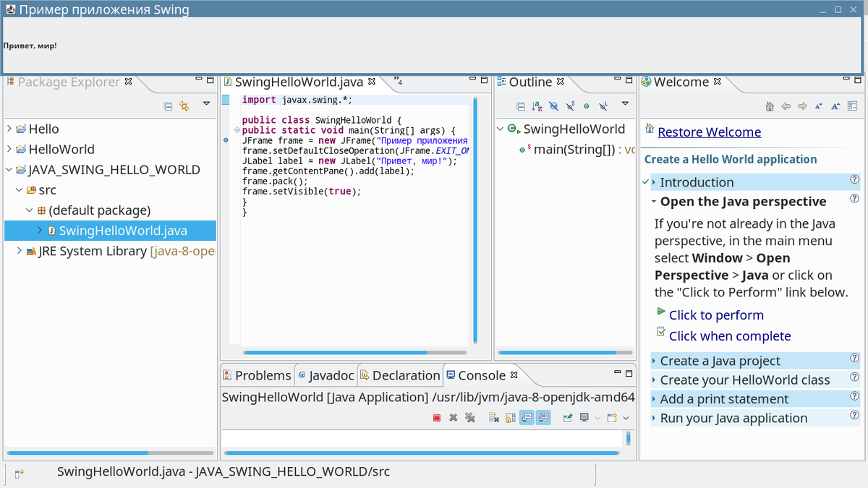Toggle show console on standard output change
The image size is (868, 488).
pos(527,417)
